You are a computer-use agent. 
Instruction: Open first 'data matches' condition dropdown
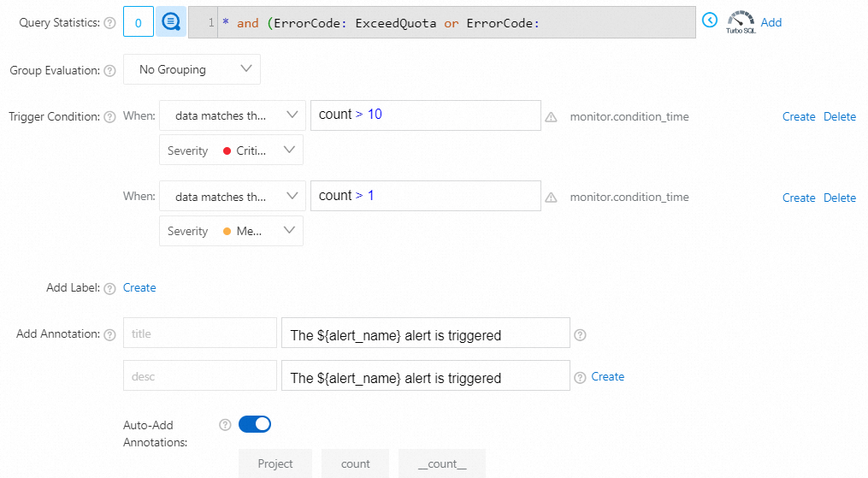point(232,116)
